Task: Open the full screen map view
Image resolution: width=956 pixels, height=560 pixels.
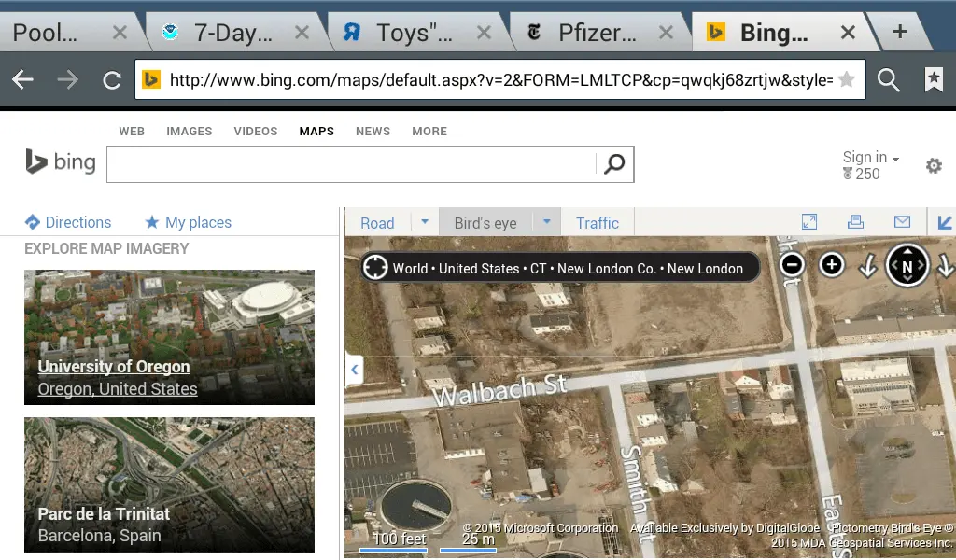Action: coord(808,221)
